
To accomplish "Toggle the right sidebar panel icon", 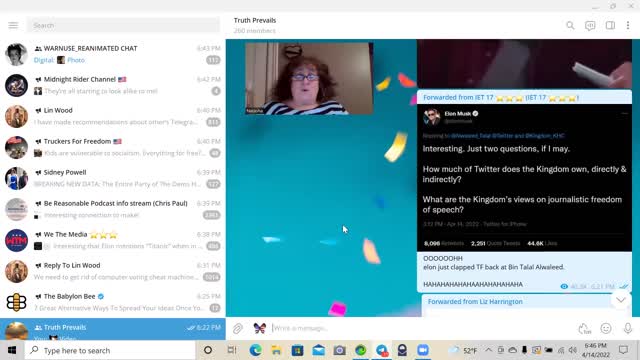I will tap(610, 25).
